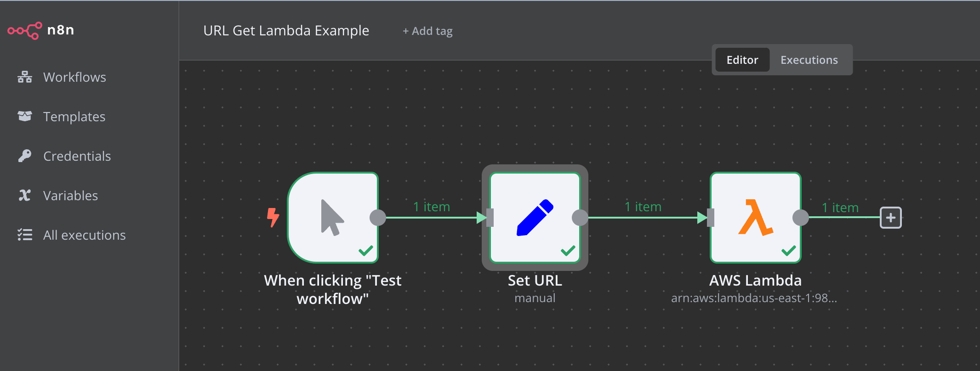The width and height of the screenshot is (980, 371).
Task: Click the "1 item" label before Set URL
Action: click(432, 207)
